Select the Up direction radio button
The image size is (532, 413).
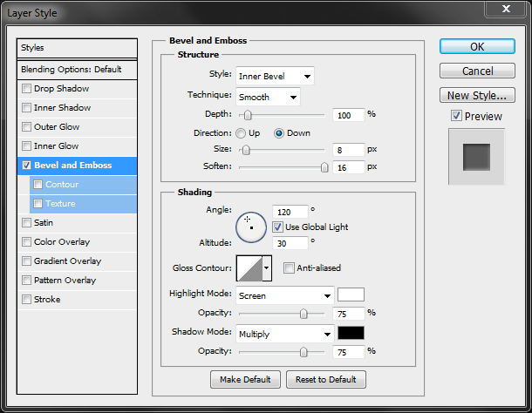point(241,133)
